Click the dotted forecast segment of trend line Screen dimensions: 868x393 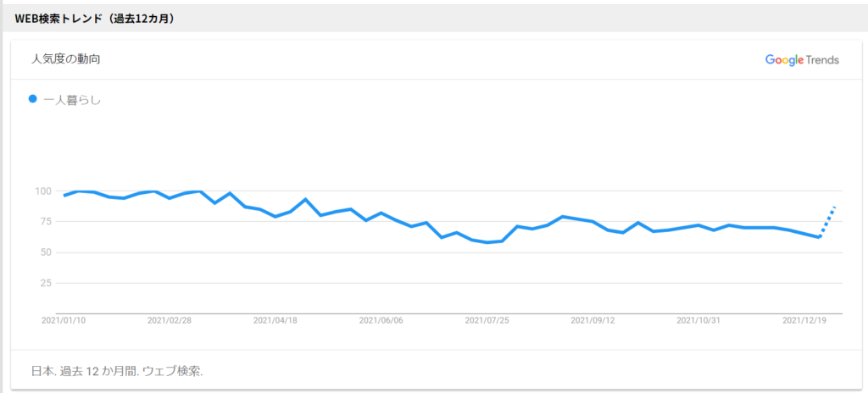(x=827, y=221)
